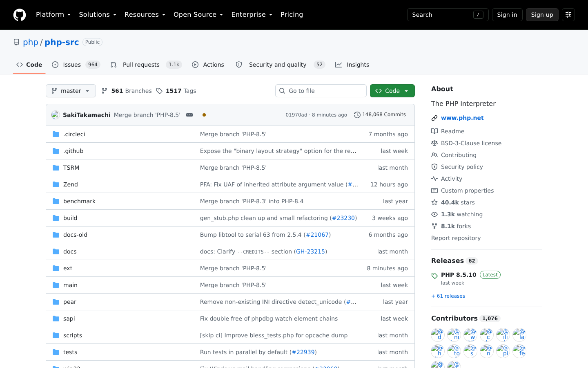Click the Zend folder icon
Screen dimensions: 588x368
point(56,184)
